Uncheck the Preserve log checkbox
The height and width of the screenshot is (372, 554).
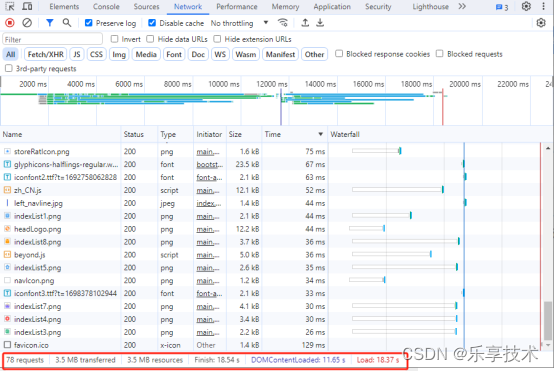(x=88, y=23)
